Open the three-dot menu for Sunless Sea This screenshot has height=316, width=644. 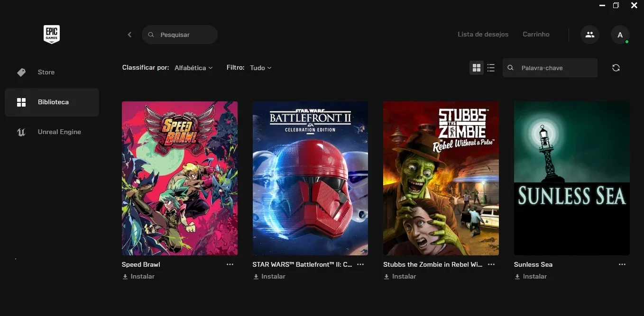tap(622, 264)
